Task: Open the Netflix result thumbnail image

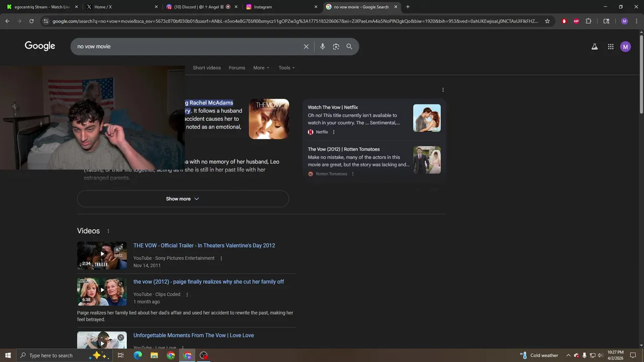Action: point(427,118)
